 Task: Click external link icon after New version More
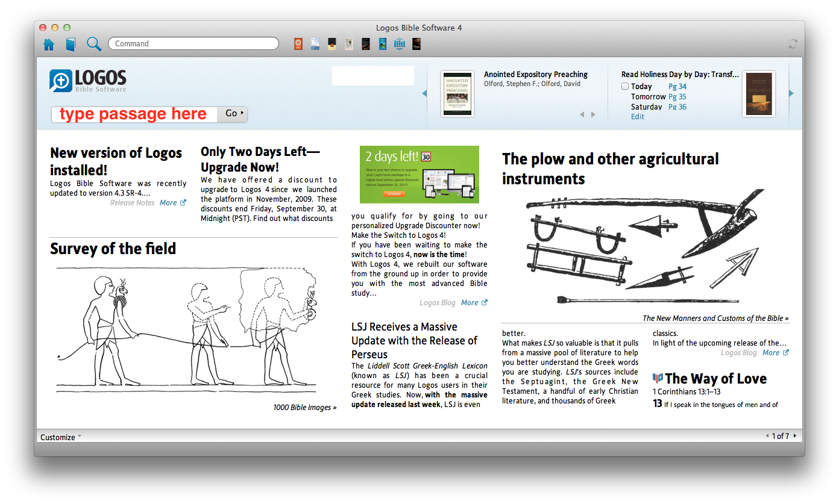[183, 203]
